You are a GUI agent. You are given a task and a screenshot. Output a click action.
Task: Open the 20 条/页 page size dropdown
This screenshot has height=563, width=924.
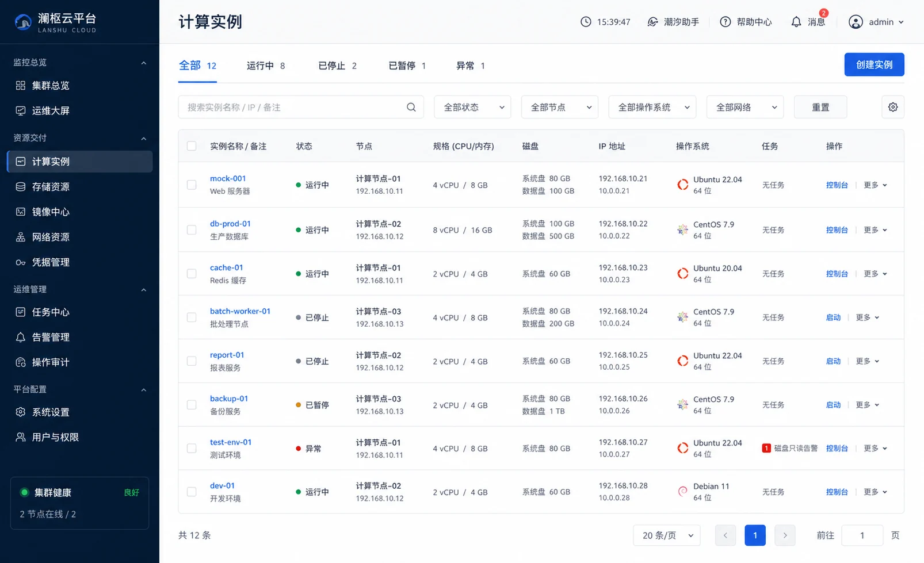pyautogui.click(x=667, y=535)
